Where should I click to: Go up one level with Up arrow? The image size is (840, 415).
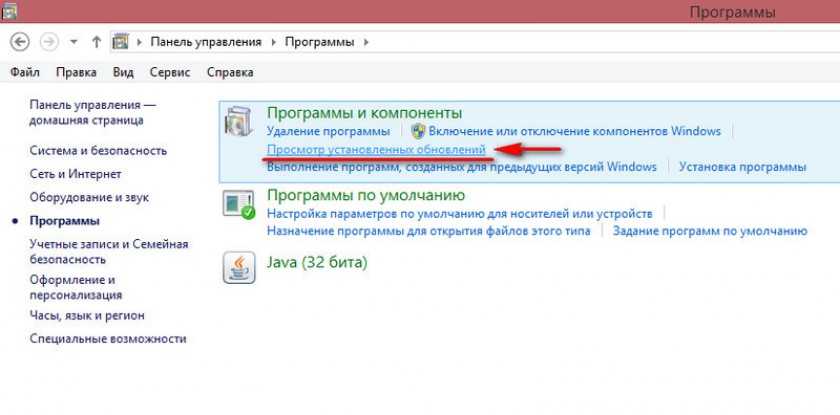pos(96,42)
